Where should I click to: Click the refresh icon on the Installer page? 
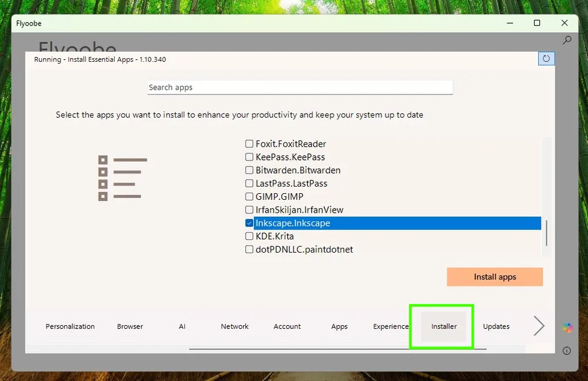546,58
